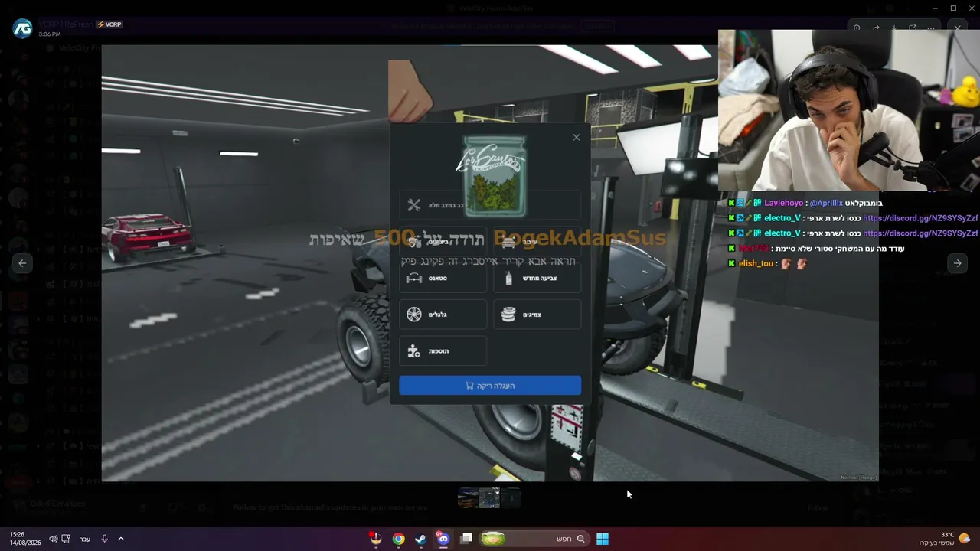Select the first thumbnail in the image strip
The width and height of the screenshot is (980, 551).
pos(468,498)
